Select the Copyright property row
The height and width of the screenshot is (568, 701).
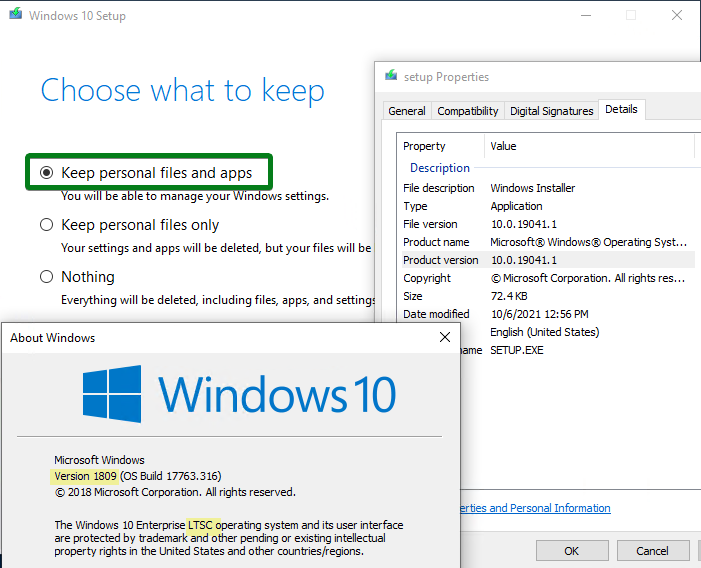tap(548, 278)
